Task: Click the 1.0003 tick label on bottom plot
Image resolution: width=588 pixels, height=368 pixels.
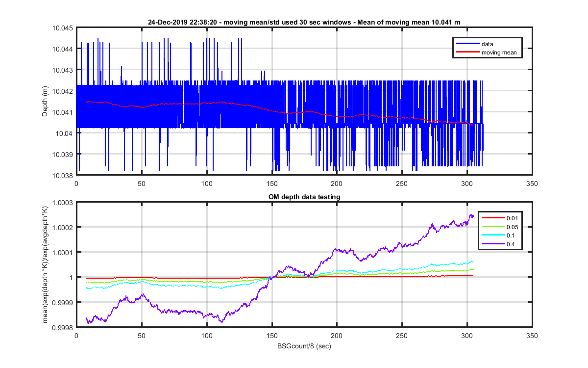Action: pyautogui.click(x=62, y=203)
